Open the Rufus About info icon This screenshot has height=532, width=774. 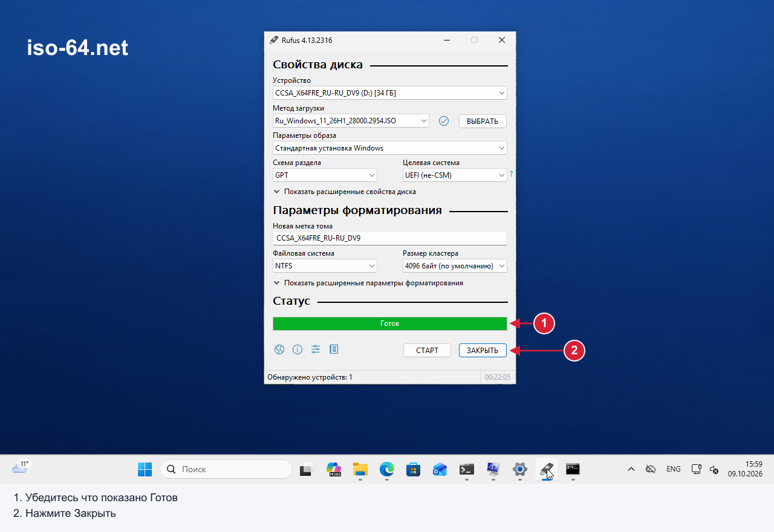coord(298,349)
